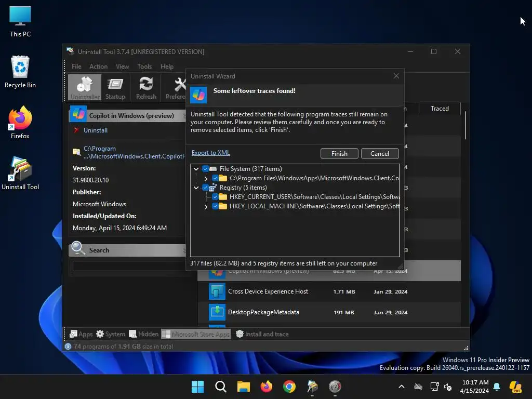Image resolution: width=532 pixels, height=399 pixels.
Task: Uncheck the HKEY_LOCAL_MACHINE entry checkbox
Action: (215, 206)
